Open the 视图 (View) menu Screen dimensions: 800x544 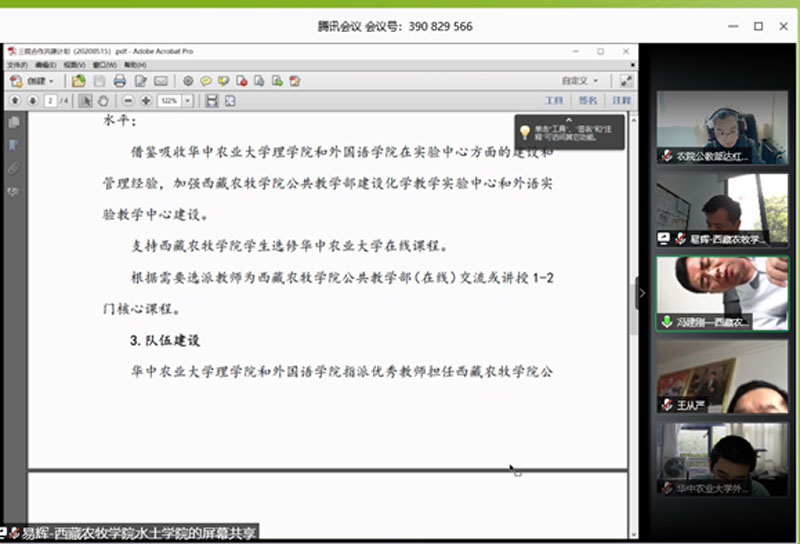tap(73, 65)
